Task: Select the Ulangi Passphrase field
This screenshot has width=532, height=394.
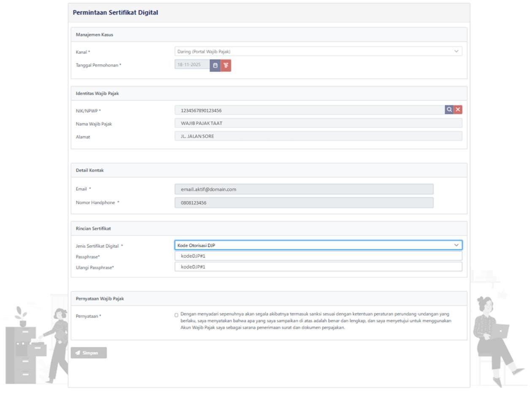Action: coord(318,267)
